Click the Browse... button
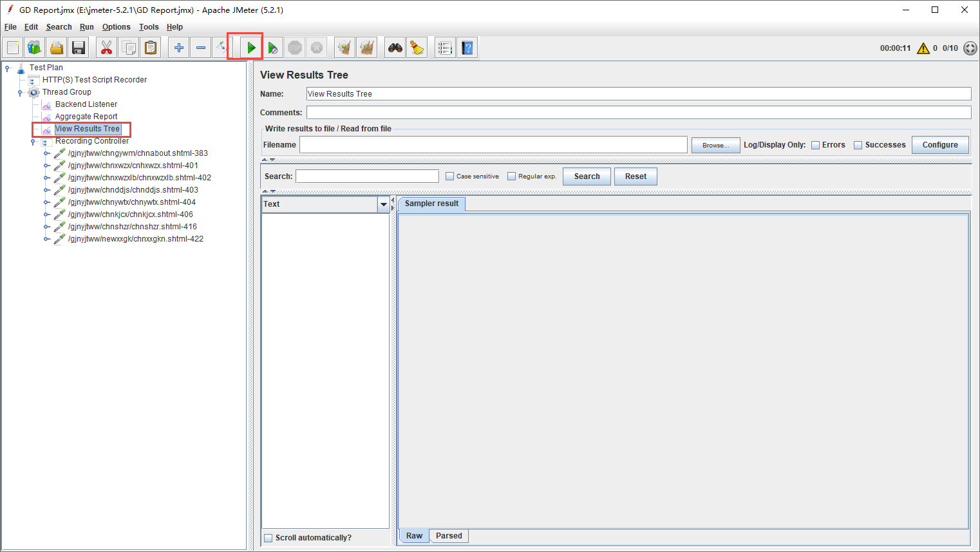 pyautogui.click(x=715, y=145)
